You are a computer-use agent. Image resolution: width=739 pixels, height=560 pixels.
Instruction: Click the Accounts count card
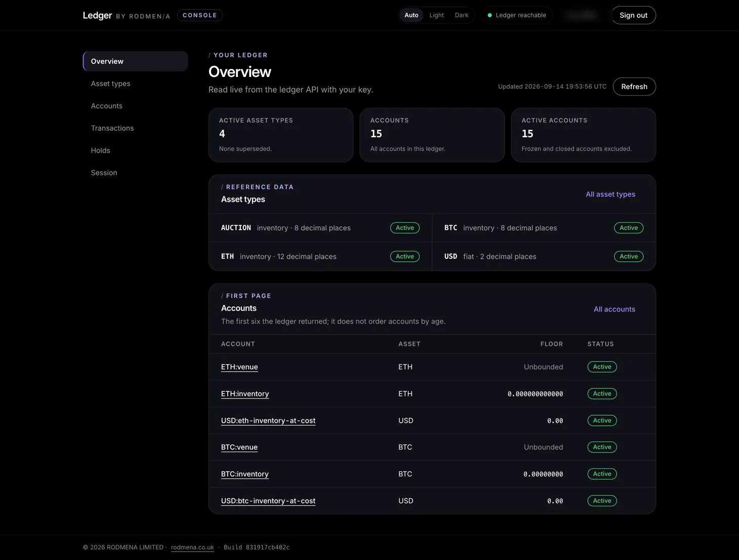click(432, 135)
